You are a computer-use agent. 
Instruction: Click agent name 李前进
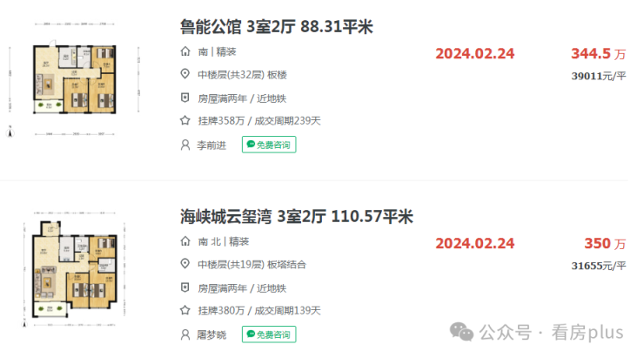[212, 145]
